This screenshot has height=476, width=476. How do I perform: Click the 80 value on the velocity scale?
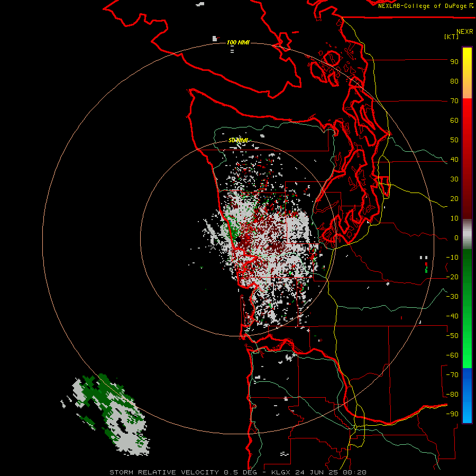(454, 81)
